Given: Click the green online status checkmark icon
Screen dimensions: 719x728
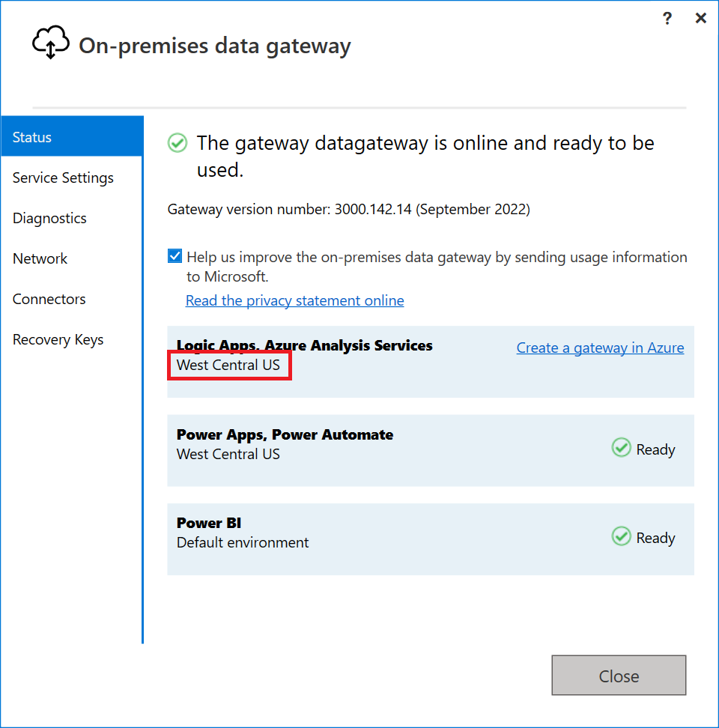Looking at the screenshot, I should point(177,142).
